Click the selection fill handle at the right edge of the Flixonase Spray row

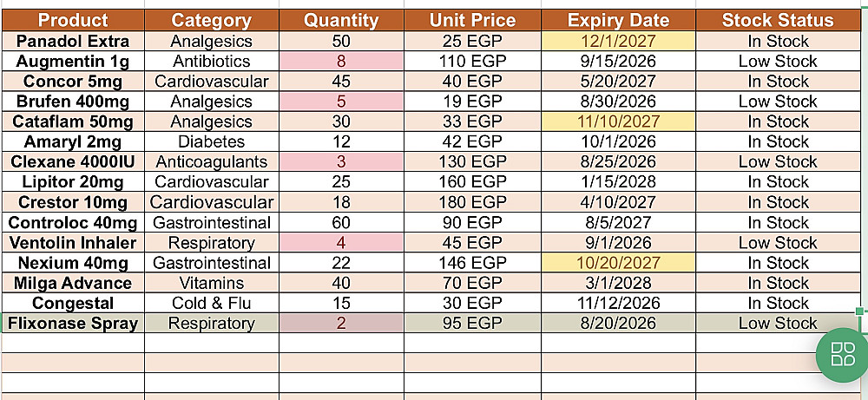coord(860,311)
